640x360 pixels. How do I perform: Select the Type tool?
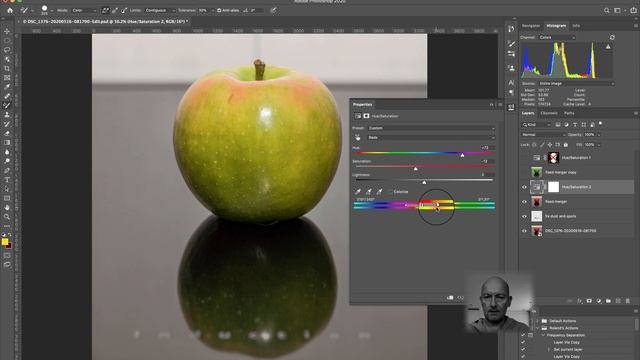coord(7,180)
